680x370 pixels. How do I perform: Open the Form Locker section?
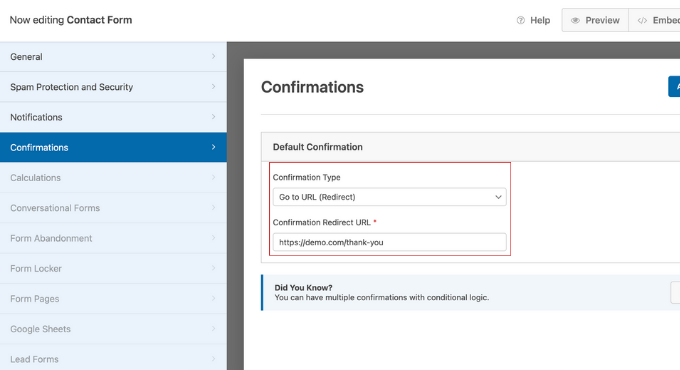(x=113, y=268)
